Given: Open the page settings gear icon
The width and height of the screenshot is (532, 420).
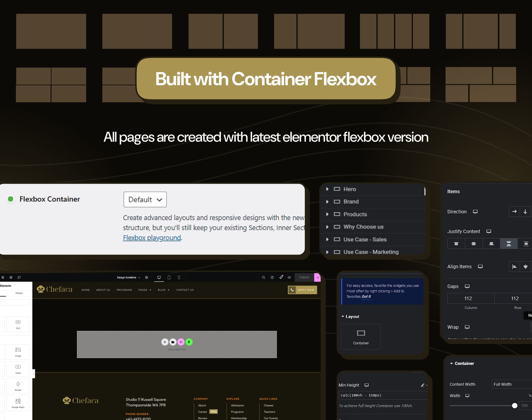Looking at the screenshot, I should (x=146, y=277).
